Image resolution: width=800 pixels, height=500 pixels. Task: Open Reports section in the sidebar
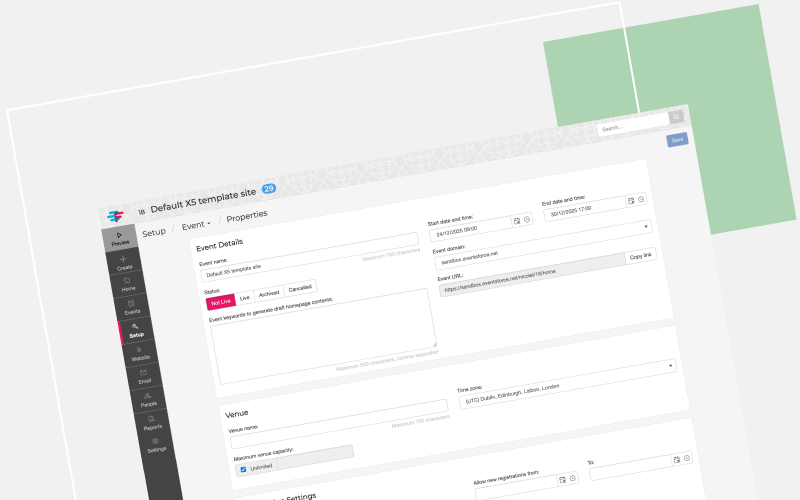coord(151,422)
